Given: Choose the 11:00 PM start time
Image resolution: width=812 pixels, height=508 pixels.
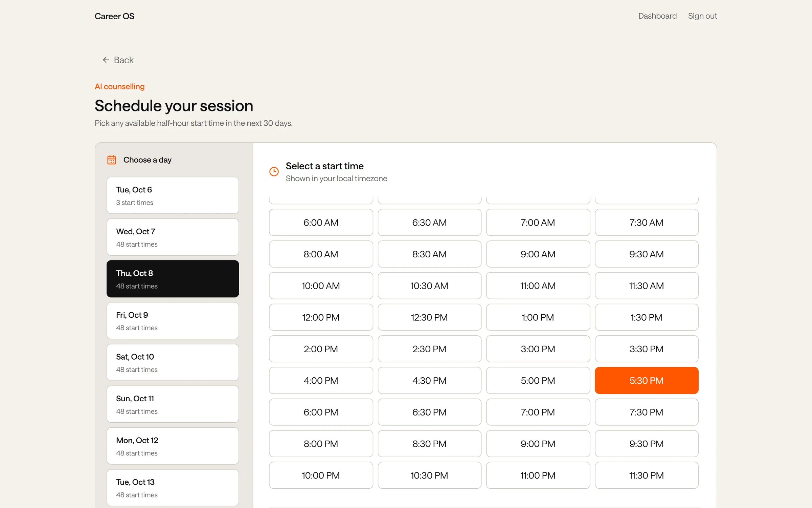Looking at the screenshot, I should [x=538, y=475].
